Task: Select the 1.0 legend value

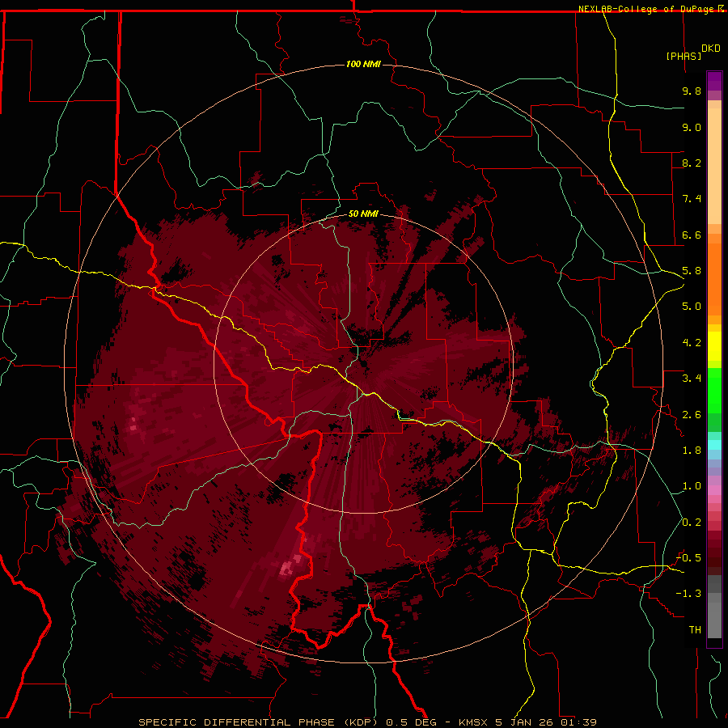Action: 692,486
